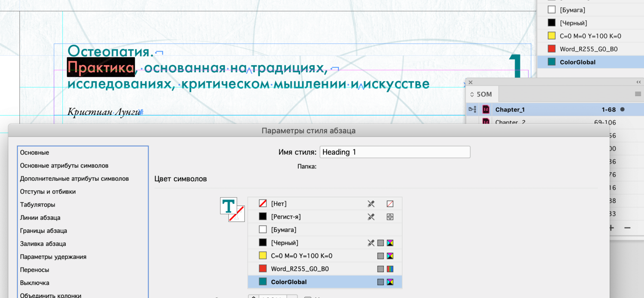Open the Выключка category

coord(83,283)
